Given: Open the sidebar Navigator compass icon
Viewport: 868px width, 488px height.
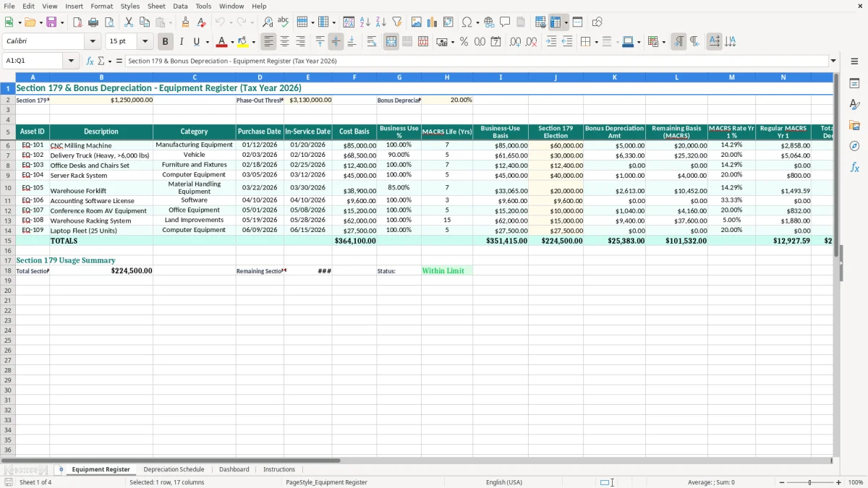Looking at the screenshot, I should (x=854, y=146).
